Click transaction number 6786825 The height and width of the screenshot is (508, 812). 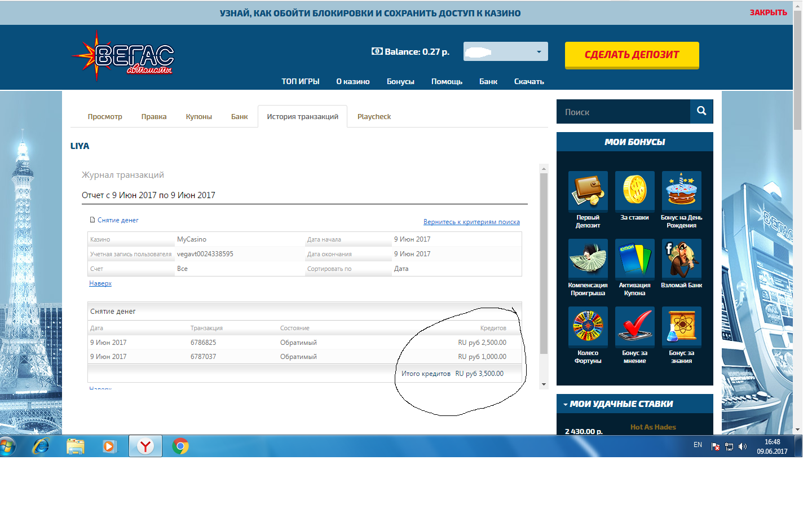[x=204, y=343]
